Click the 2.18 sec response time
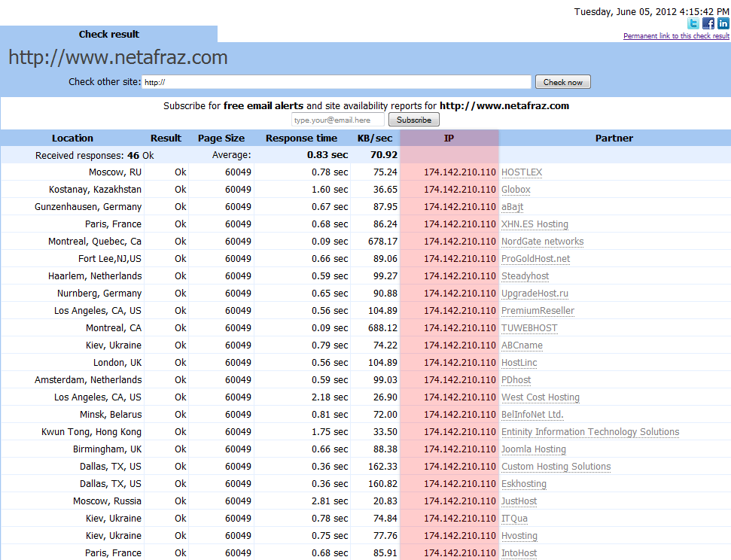731x560 pixels. pos(330,397)
